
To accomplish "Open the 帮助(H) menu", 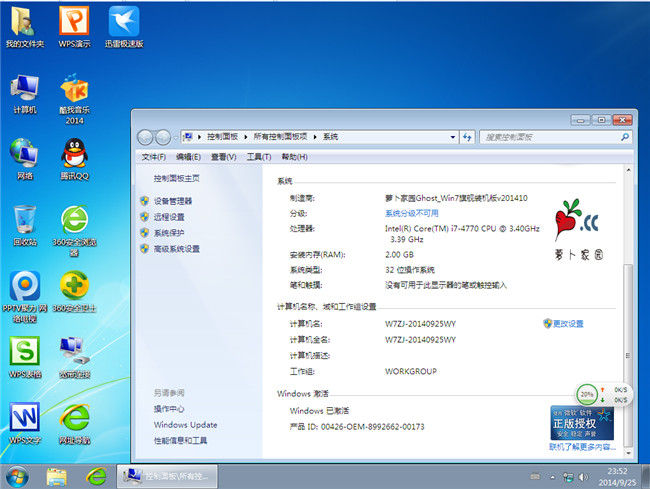I will [294, 157].
